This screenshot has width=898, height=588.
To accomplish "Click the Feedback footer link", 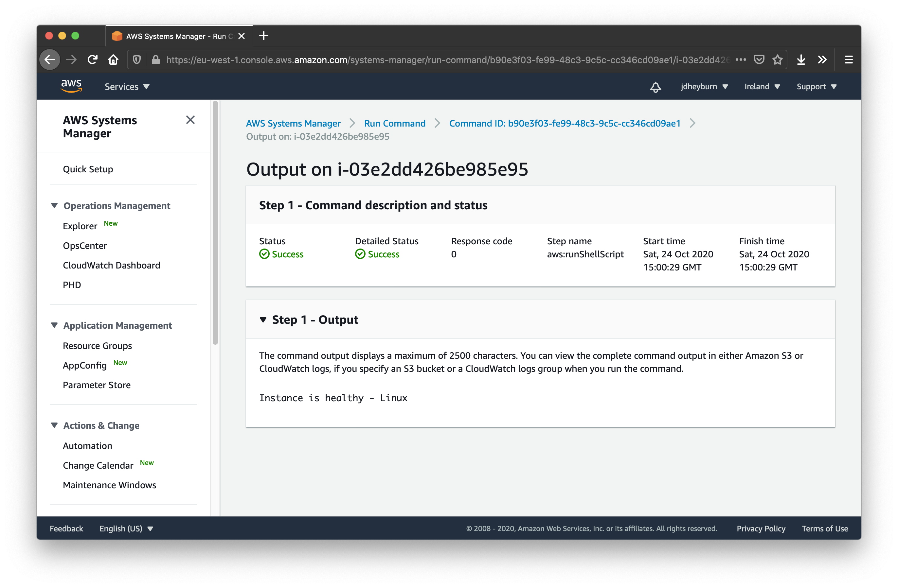I will [66, 528].
